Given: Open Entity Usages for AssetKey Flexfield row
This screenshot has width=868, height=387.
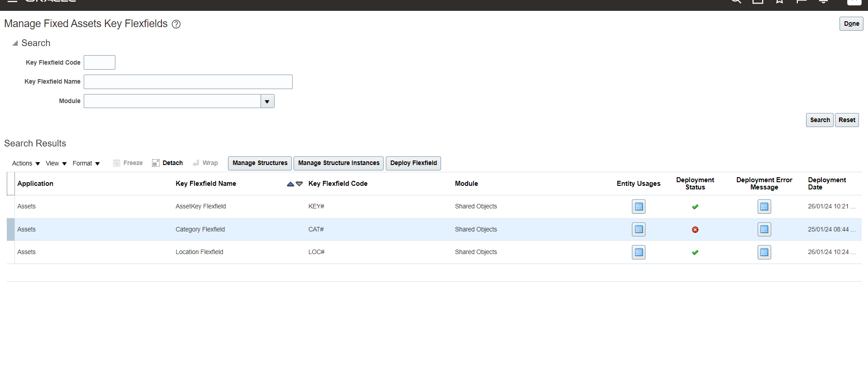Looking at the screenshot, I should coord(638,207).
